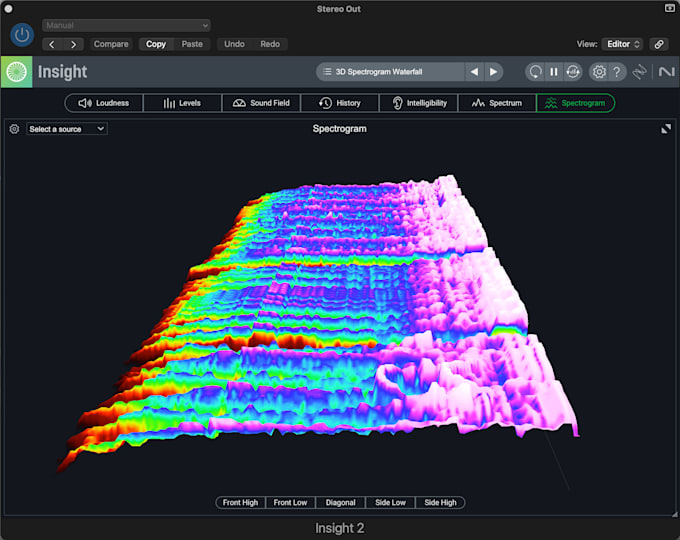The image size is (680, 540).
Task: Switch to the Sound Field tab
Action: 261,103
